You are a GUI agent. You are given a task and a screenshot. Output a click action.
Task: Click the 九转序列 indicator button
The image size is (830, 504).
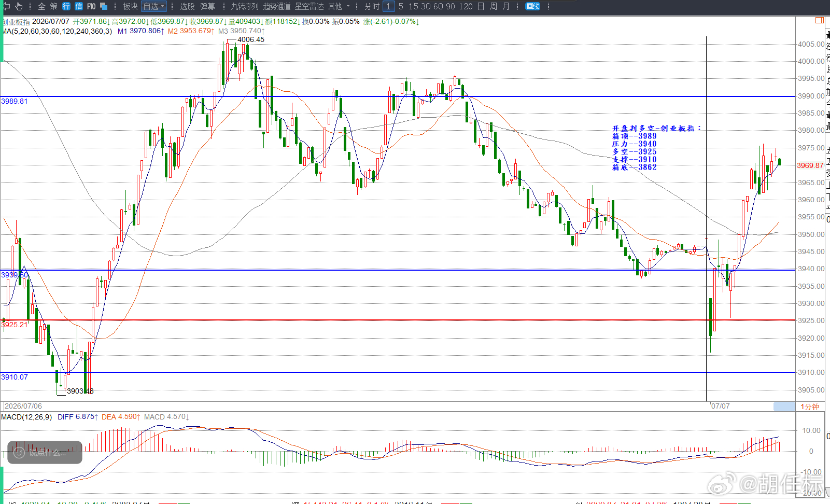[245, 6]
